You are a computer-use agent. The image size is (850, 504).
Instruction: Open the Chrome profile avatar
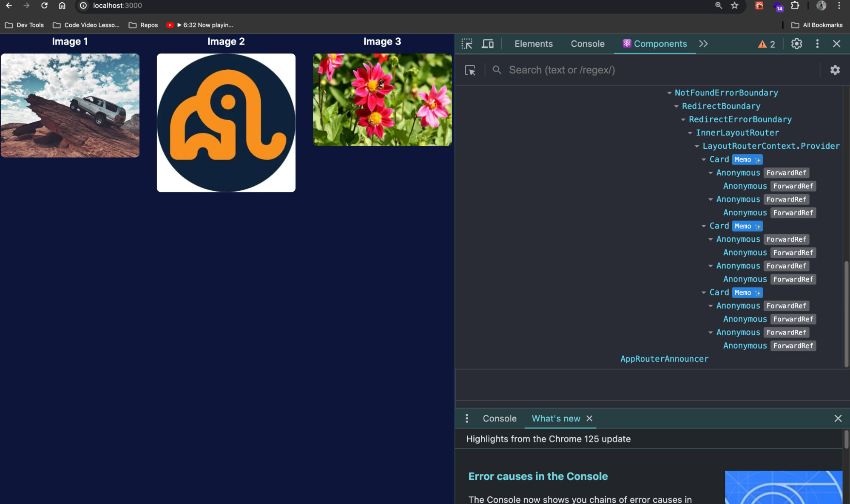[x=822, y=6]
